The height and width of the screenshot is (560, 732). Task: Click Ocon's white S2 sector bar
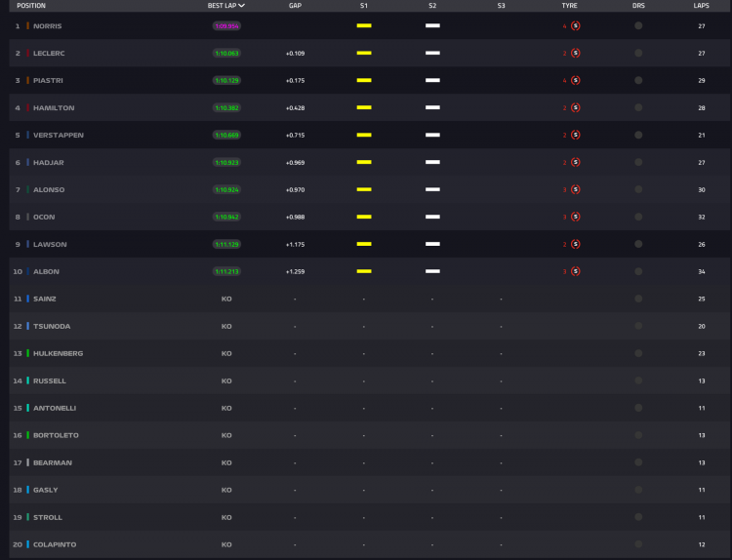(432, 217)
